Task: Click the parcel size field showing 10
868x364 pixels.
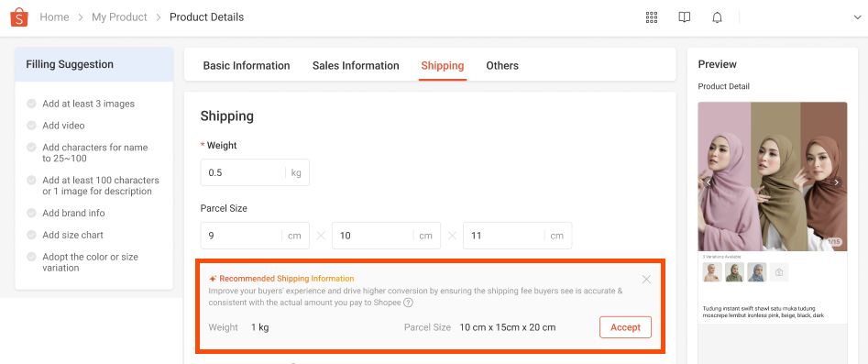Action: 386,236
